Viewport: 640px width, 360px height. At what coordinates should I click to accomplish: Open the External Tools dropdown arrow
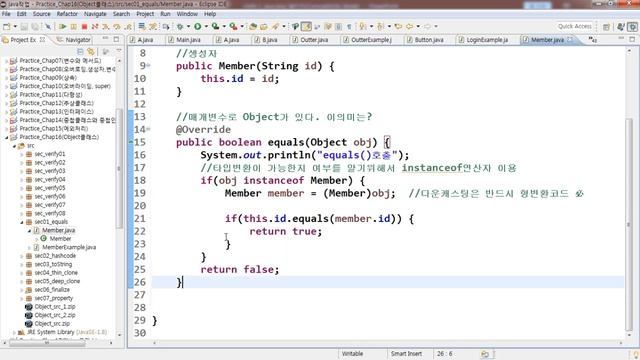click(x=242, y=27)
